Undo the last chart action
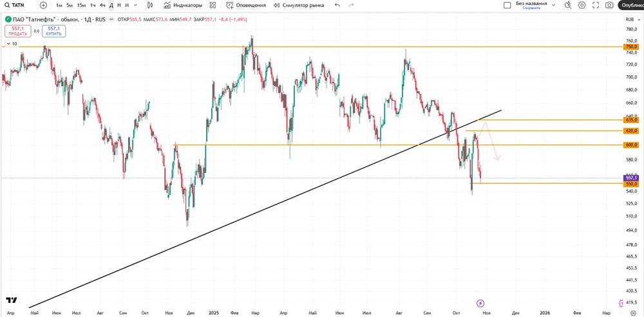Screen dimensions: 644x317 (x=337, y=5)
